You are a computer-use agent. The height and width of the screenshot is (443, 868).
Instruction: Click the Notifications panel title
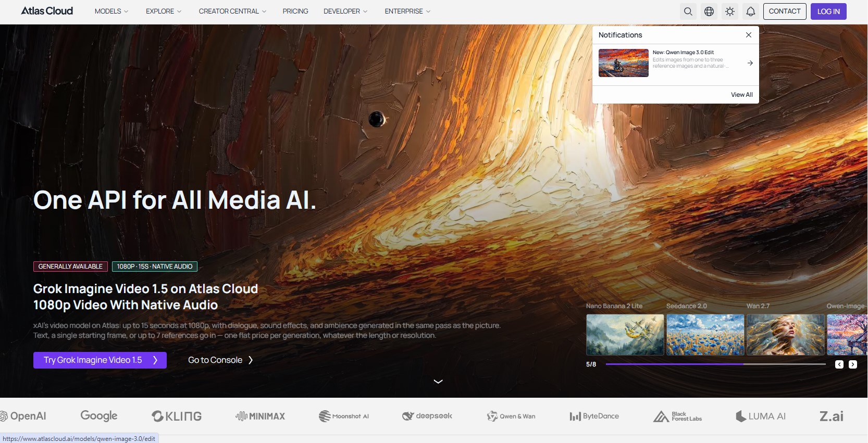(x=620, y=35)
